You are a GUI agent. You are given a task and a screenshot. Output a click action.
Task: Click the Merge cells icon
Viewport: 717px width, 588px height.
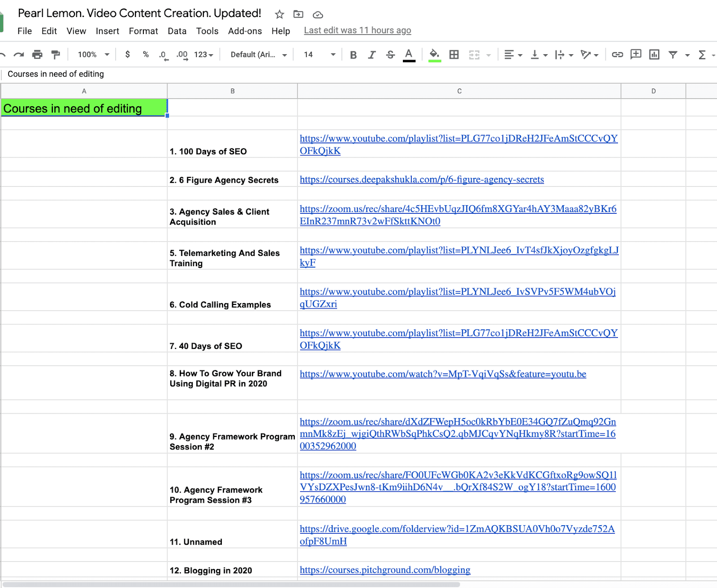(x=474, y=55)
